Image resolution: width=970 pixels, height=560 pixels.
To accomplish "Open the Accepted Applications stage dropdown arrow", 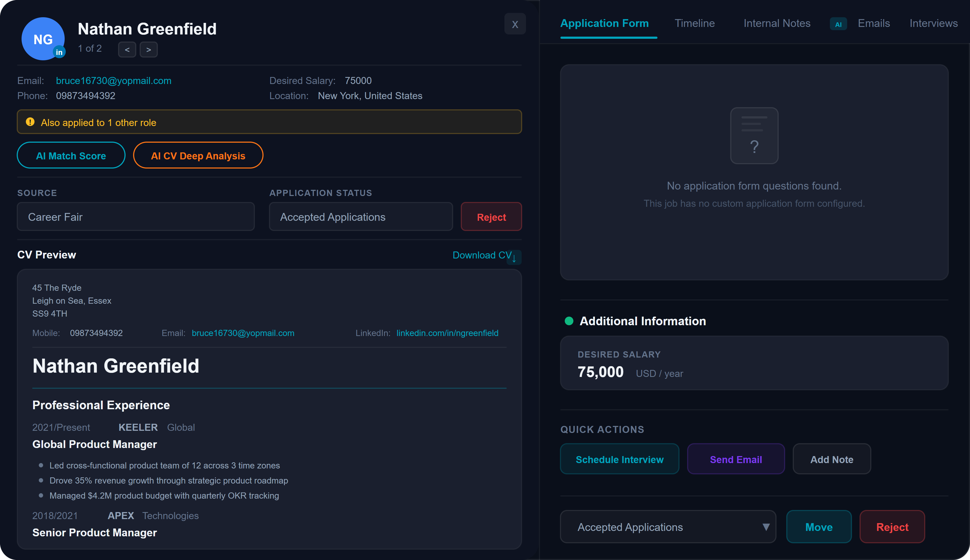I will [x=766, y=527].
